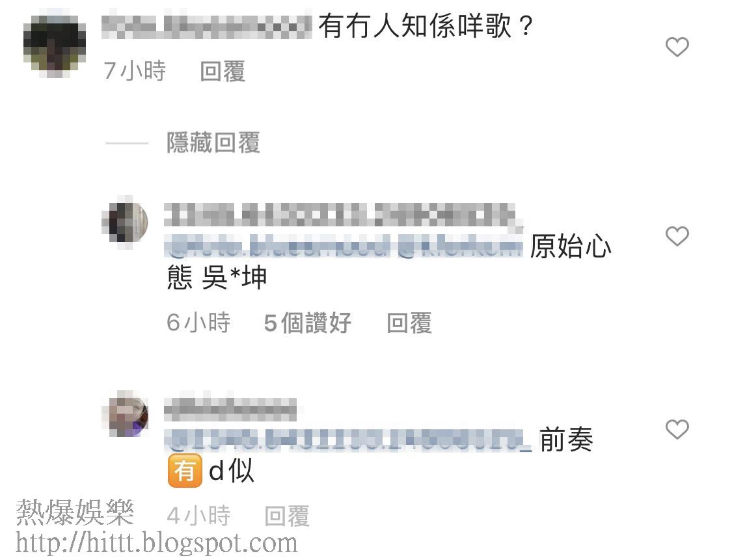Click the 7小時 timestamp of first comment
732x560 pixels.
coord(135,72)
